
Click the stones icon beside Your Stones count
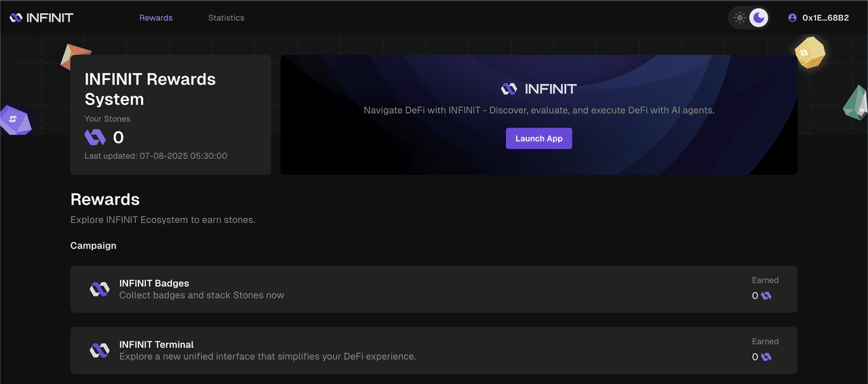[x=95, y=137]
